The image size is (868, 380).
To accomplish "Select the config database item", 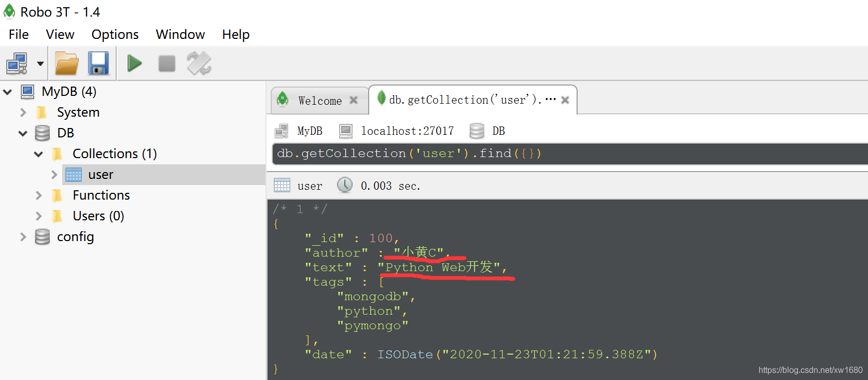I will tap(76, 237).
